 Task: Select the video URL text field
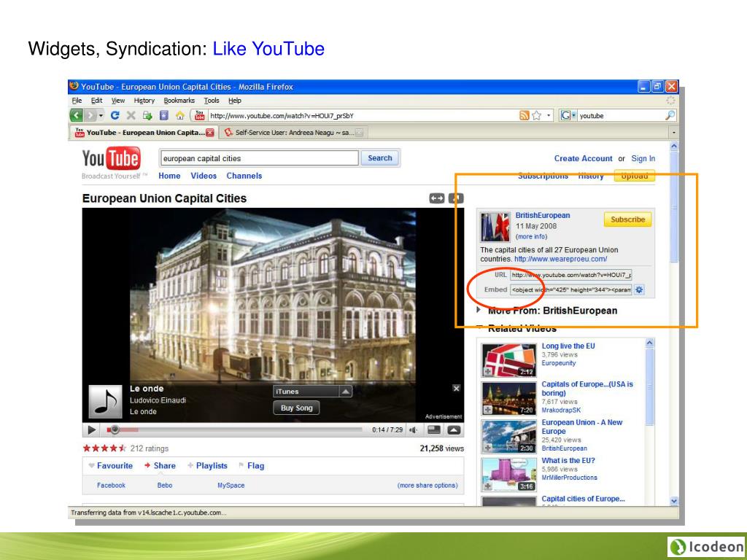[x=570, y=275]
